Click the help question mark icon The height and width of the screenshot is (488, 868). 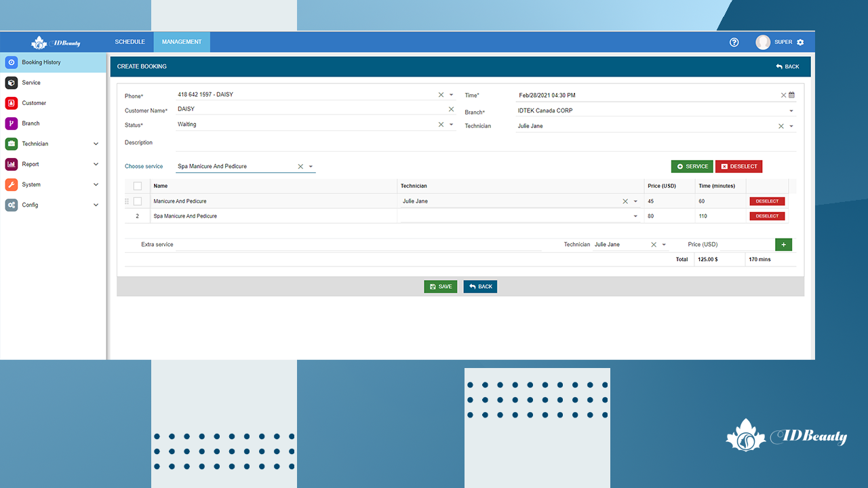point(734,42)
